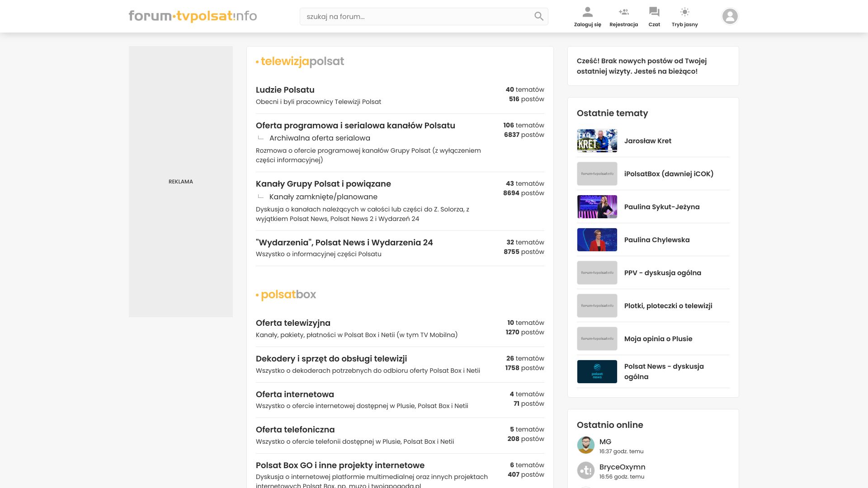Click MG's avatar in Ostatnio online
Screen dimensions: 868x488
(585, 445)
